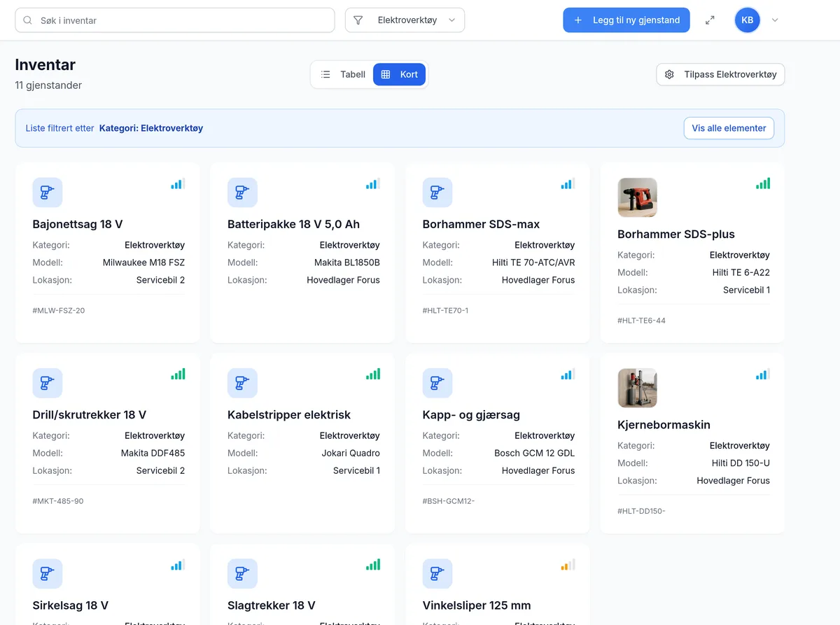Click the tool icon on Vinkelsliper 125 mm card

[x=437, y=573]
